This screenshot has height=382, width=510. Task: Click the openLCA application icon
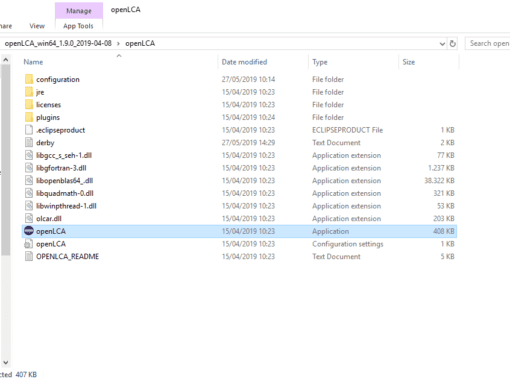(x=29, y=231)
